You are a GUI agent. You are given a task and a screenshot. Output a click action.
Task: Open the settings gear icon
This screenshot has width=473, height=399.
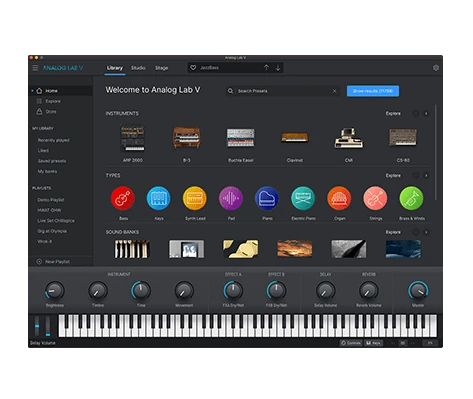[x=436, y=68]
